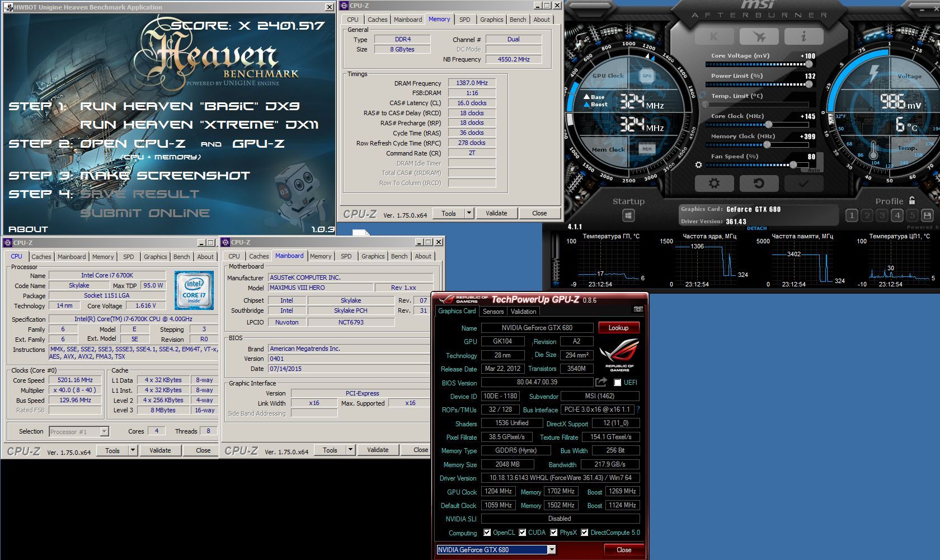Select Afterburner profile slot 1

[x=852, y=215]
